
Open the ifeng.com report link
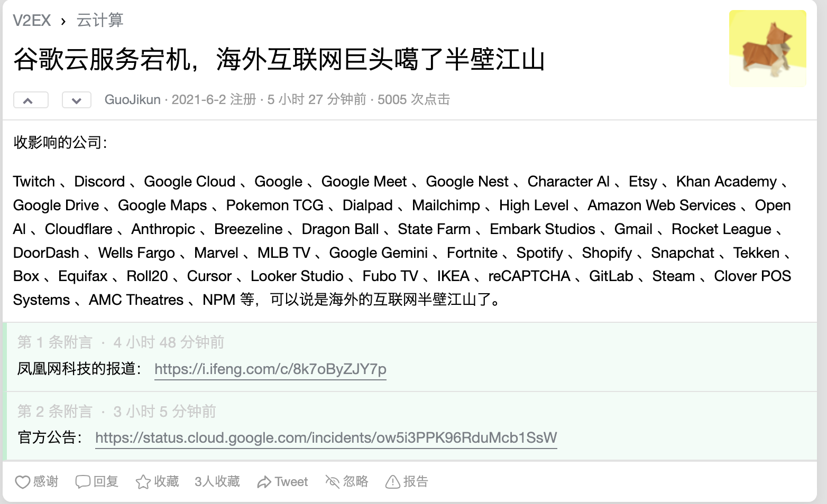[270, 369]
